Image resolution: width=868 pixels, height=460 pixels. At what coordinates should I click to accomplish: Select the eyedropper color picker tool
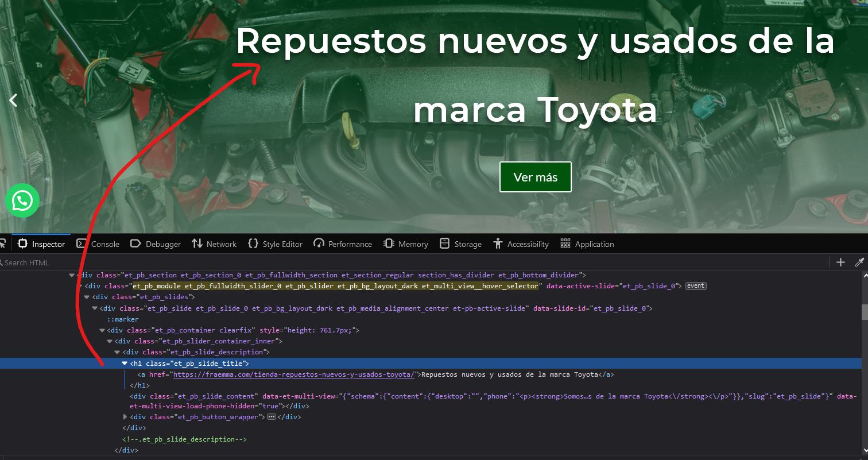click(x=859, y=262)
